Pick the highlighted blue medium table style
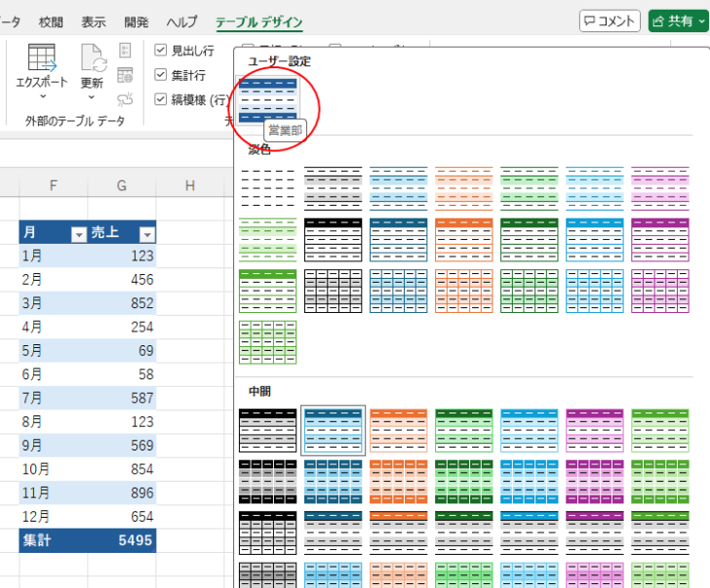Screen dimensions: 710x588 click(x=334, y=431)
